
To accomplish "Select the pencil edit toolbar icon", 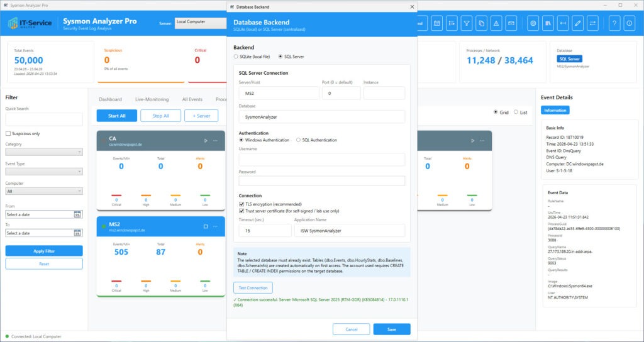I will pos(577,23).
